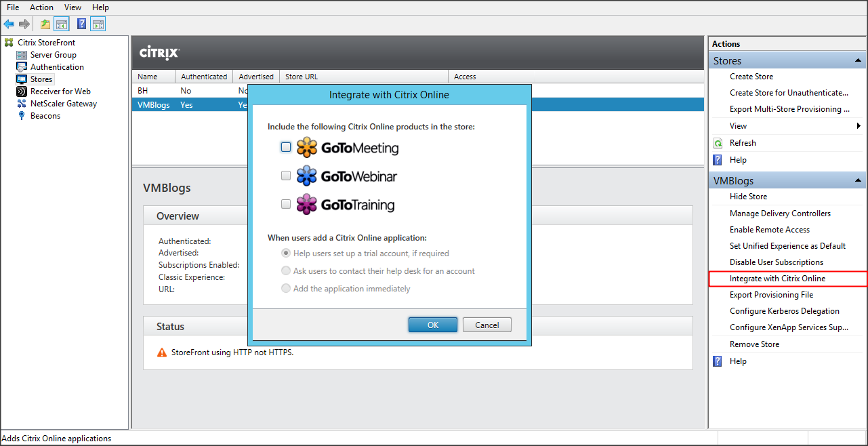Check the GoToWebinar checkbox
The height and width of the screenshot is (446, 868).
pos(286,176)
